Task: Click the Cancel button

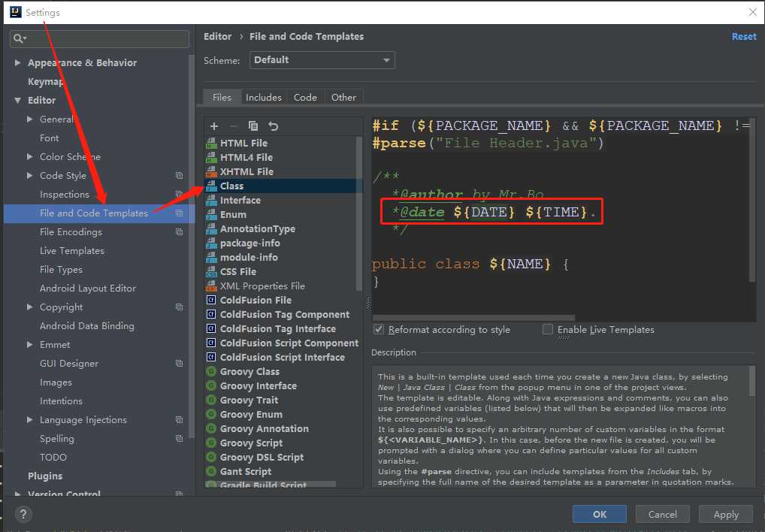Action: pos(663,514)
